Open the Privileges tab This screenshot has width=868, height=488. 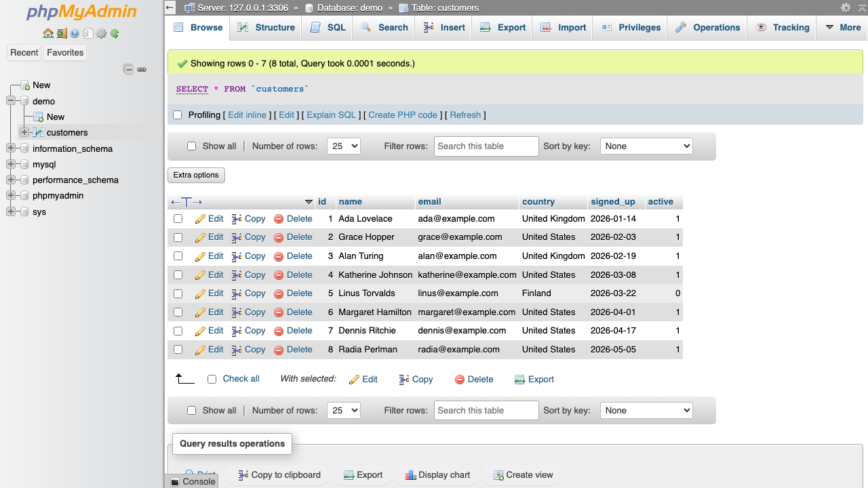(631, 28)
